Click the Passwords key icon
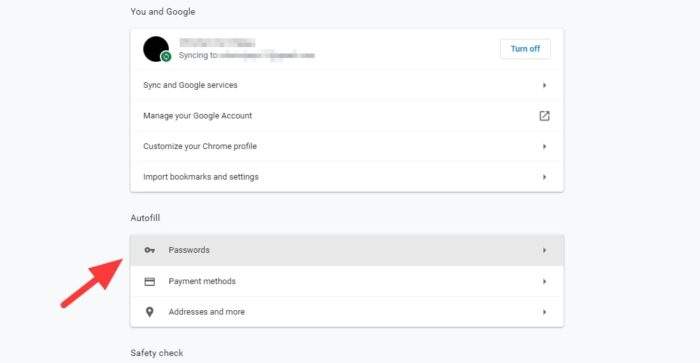Image resolution: width=700 pixels, height=363 pixels. click(150, 250)
